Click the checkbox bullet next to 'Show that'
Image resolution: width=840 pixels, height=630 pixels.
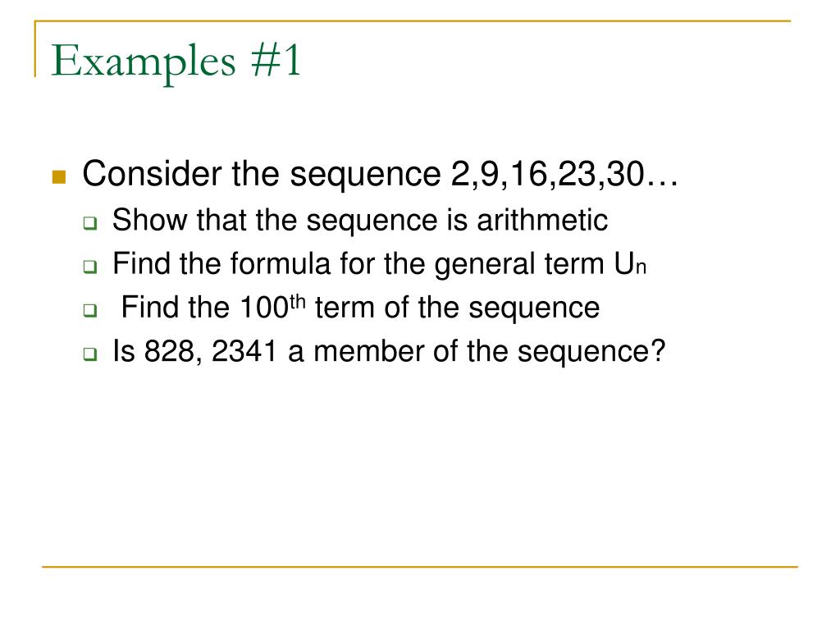pos(90,222)
